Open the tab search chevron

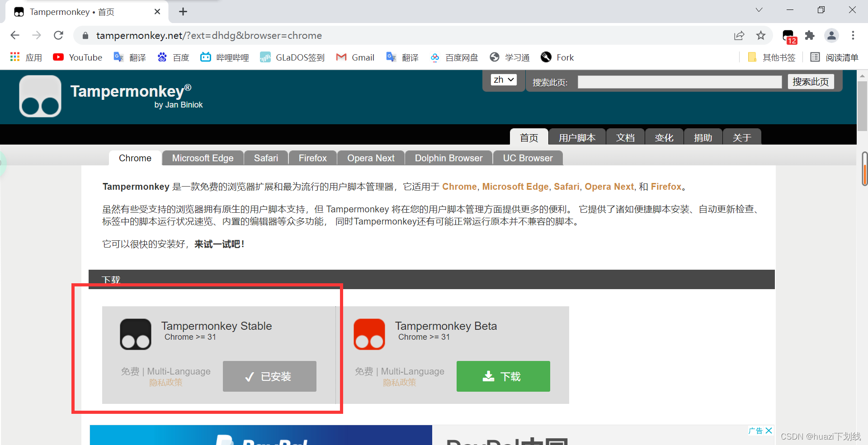pyautogui.click(x=759, y=9)
